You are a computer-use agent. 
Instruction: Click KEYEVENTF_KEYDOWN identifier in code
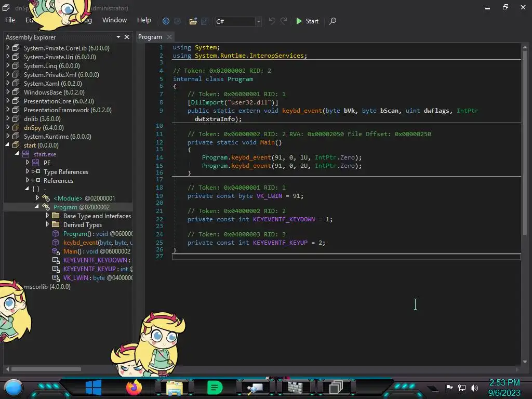pos(284,219)
